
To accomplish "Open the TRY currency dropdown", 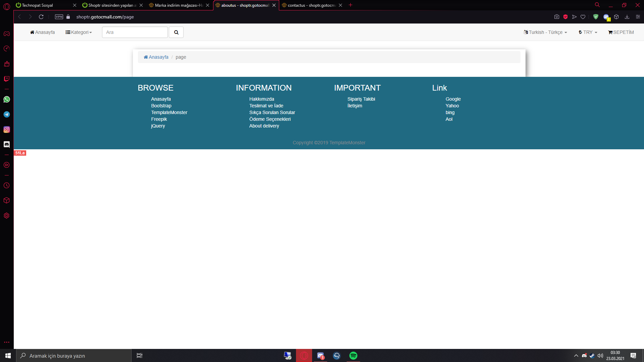I will (588, 32).
